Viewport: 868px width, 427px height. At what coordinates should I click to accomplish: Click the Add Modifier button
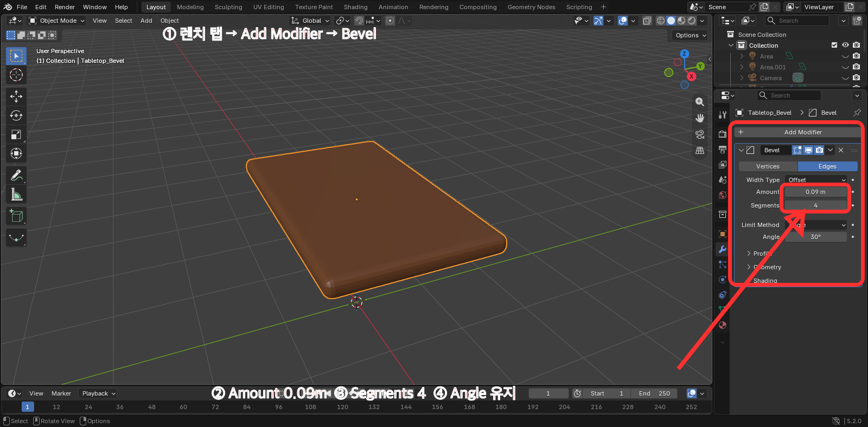click(797, 132)
